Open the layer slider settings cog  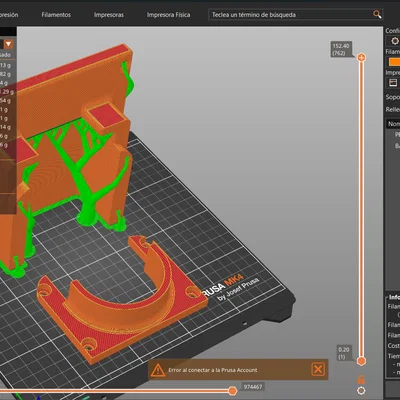pyautogui.click(x=361, y=390)
